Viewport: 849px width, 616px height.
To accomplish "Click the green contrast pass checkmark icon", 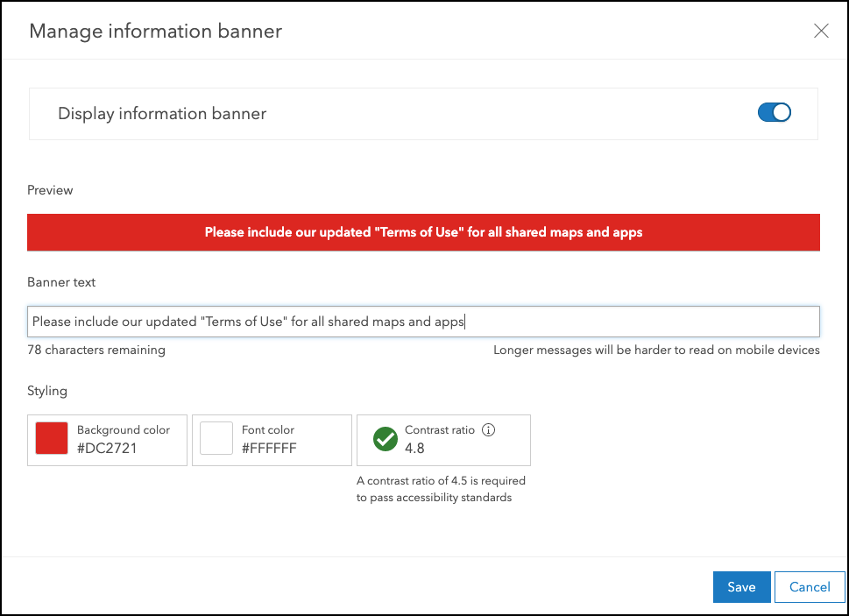I will (x=386, y=439).
